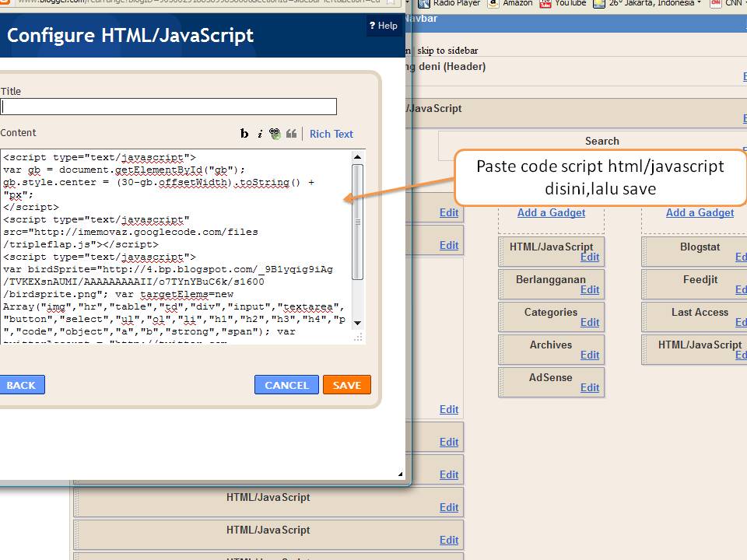Open Amazon toolbar bookmark
This screenshot has height=560, width=747.
(x=510, y=3)
